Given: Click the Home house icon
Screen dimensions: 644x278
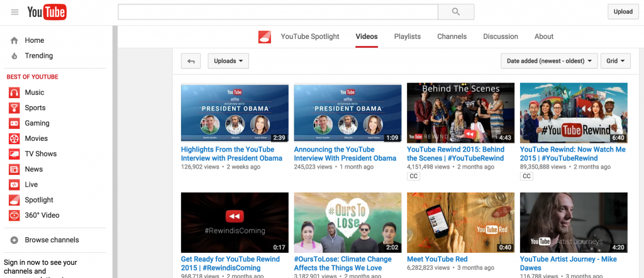Looking at the screenshot, I should click(14, 40).
